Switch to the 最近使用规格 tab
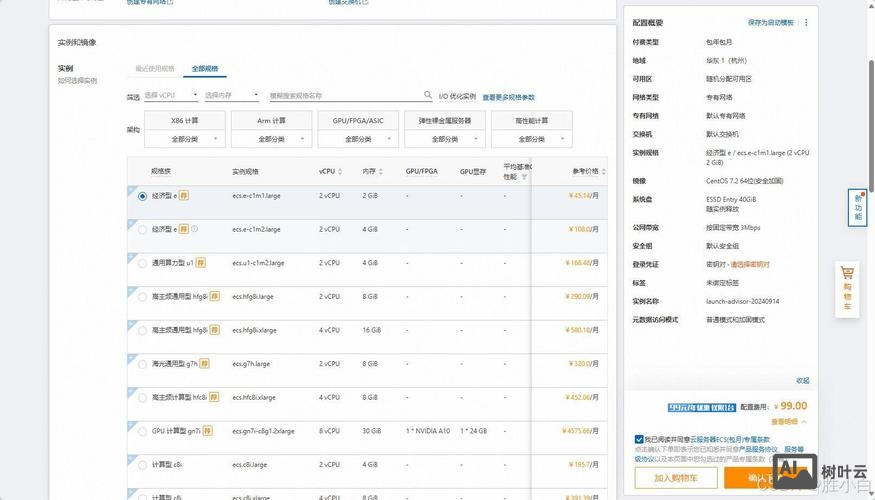 pos(155,69)
